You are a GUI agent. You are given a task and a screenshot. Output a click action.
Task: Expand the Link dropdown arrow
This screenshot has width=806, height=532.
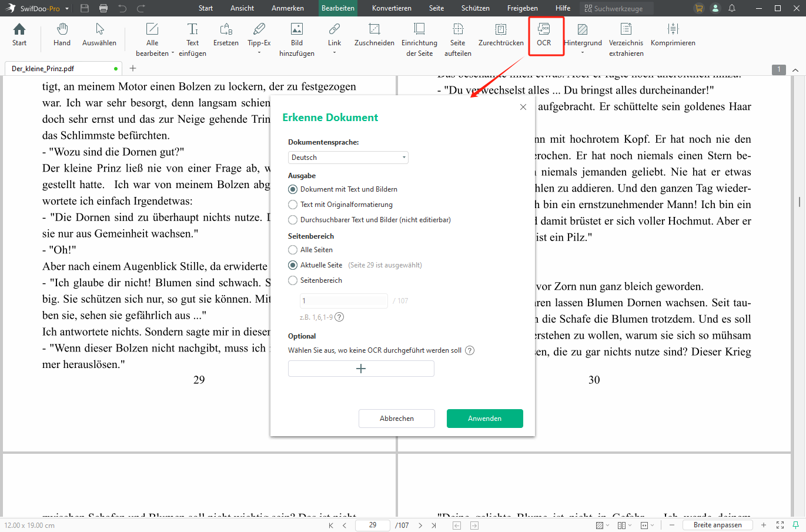(x=335, y=53)
